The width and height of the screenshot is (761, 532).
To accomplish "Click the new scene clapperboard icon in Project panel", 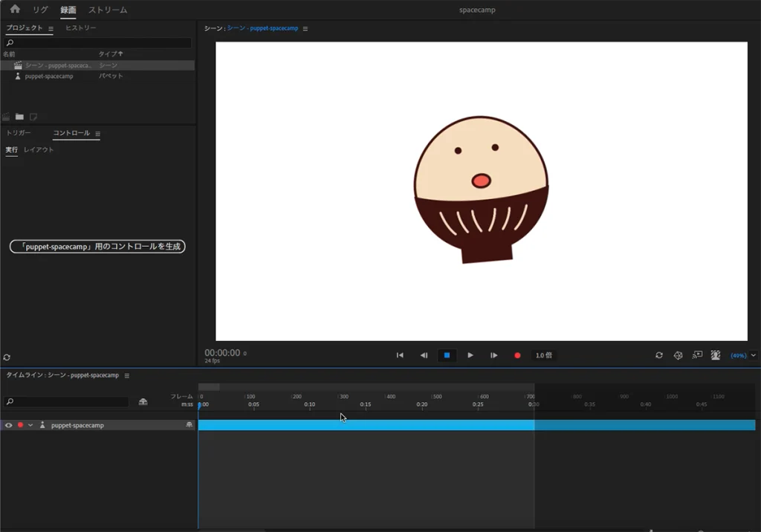I will [7, 117].
